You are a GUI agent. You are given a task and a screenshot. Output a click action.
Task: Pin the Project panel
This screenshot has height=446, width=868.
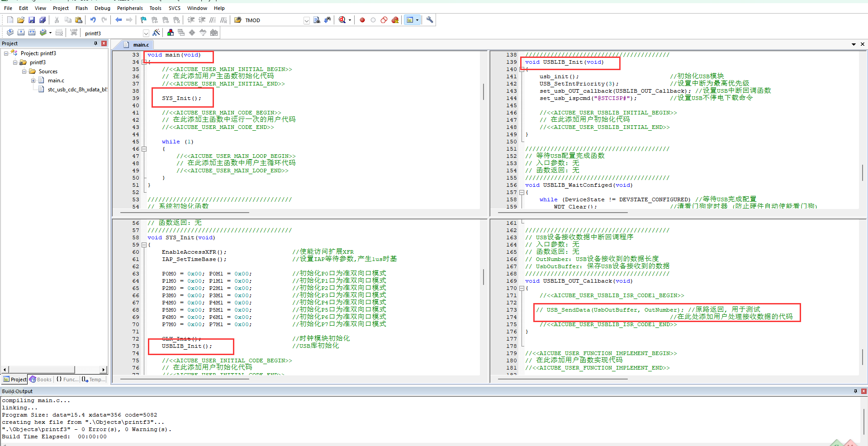[95, 43]
